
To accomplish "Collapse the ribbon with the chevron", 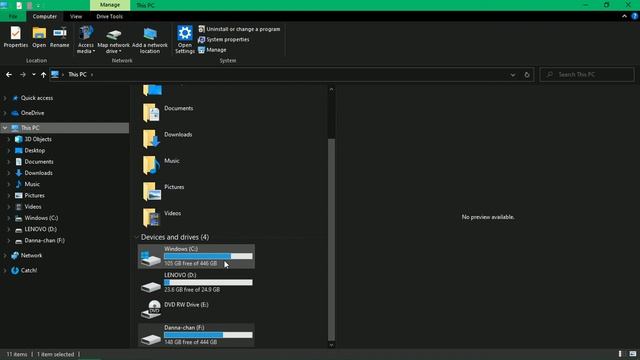I will coord(624,16).
